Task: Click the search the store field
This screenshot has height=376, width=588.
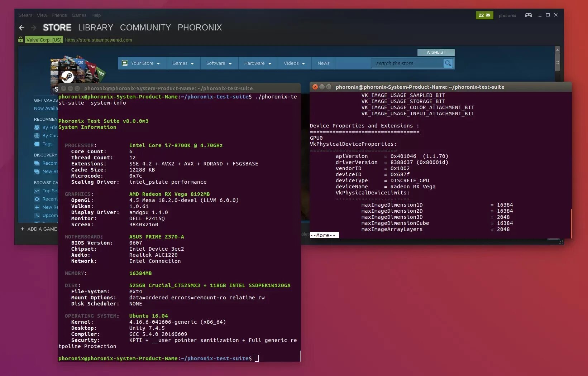Action: [407, 63]
